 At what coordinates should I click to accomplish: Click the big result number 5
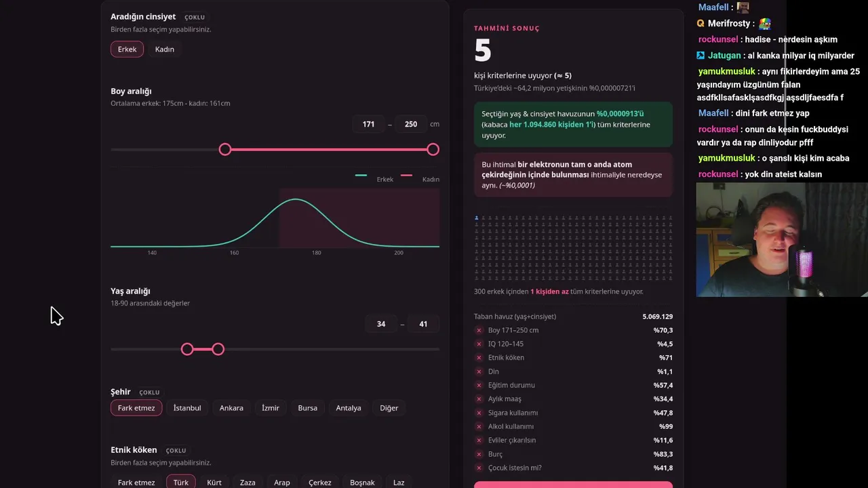[482, 51]
